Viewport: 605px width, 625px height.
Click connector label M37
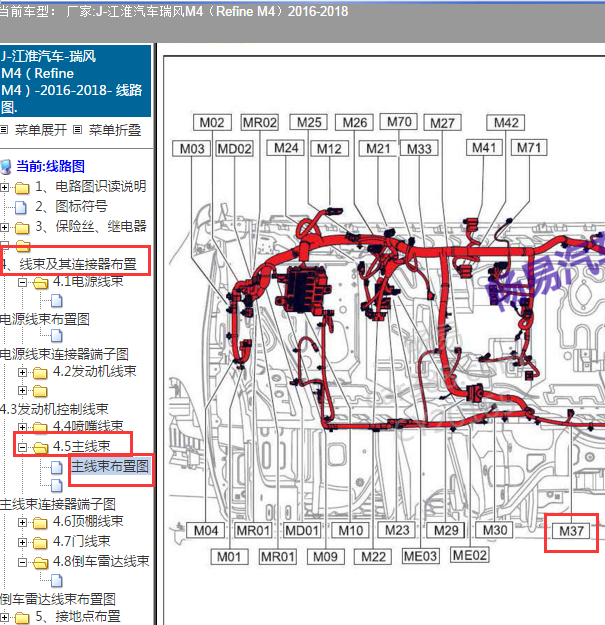point(571,531)
